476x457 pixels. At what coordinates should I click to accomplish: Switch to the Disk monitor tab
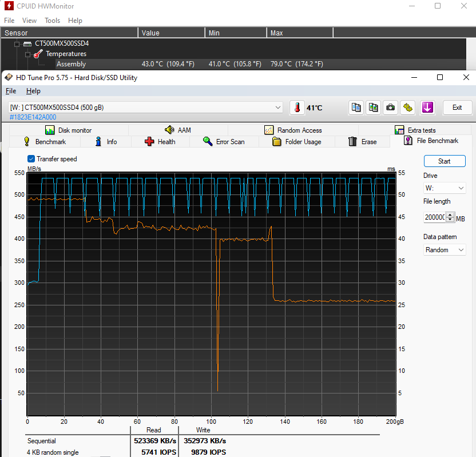point(69,130)
